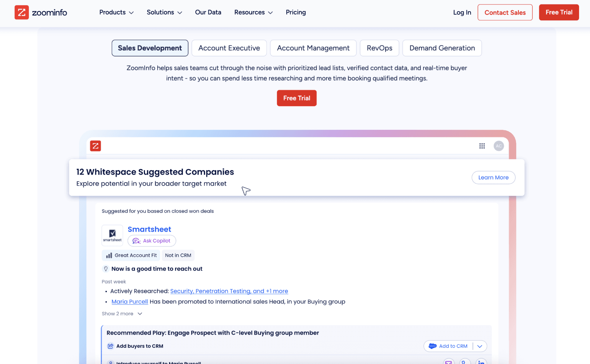Click the ZoomInfo logo in the navbar
Image resolution: width=590 pixels, height=364 pixels.
coord(41,12)
